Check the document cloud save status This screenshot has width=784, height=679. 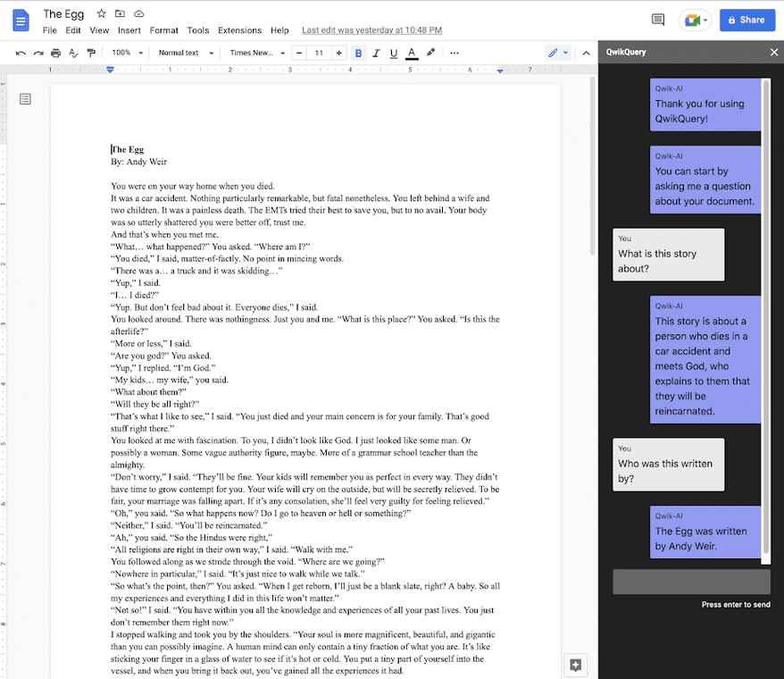[138, 14]
